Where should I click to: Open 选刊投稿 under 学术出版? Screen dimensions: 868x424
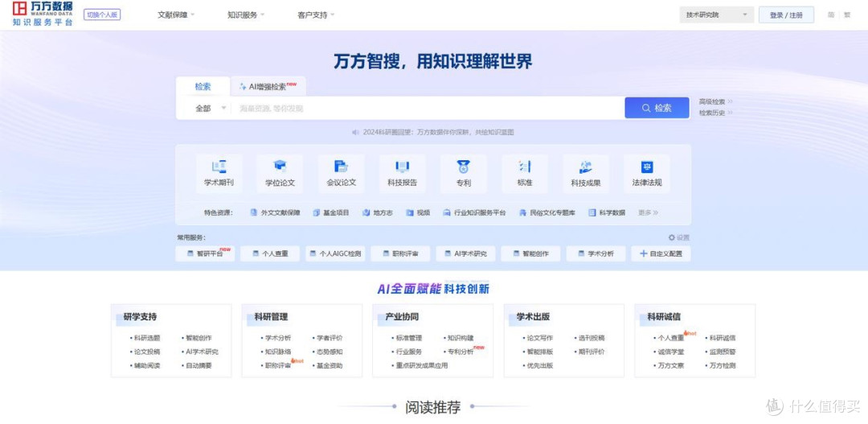pyautogui.click(x=592, y=338)
